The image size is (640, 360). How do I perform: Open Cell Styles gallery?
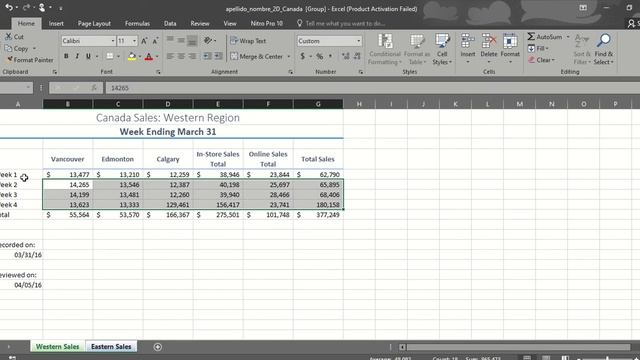coord(442,49)
